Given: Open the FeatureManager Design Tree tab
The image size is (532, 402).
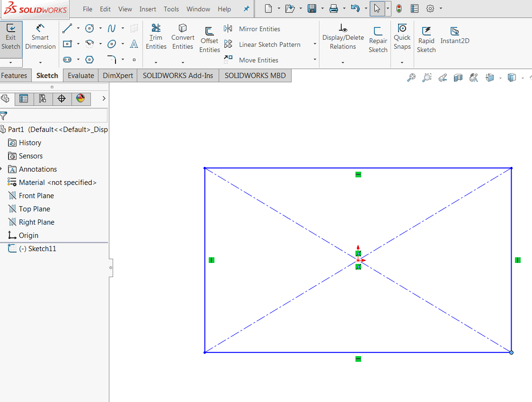Looking at the screenshot, I should click(x=5, y=99).
